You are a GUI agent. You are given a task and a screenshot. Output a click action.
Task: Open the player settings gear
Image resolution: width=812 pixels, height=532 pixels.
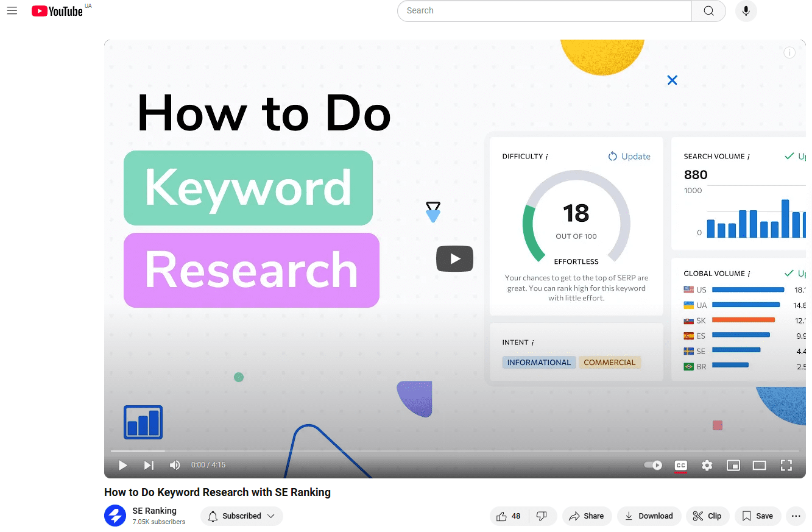tap(707, 465)
